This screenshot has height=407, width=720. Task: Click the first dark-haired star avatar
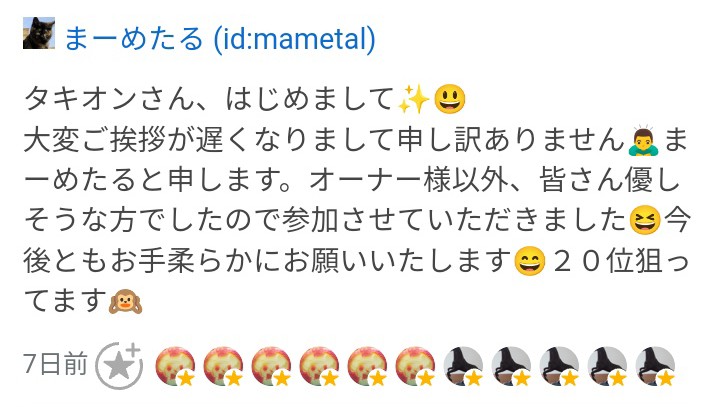pyautogui.click(x=463, y=366)
